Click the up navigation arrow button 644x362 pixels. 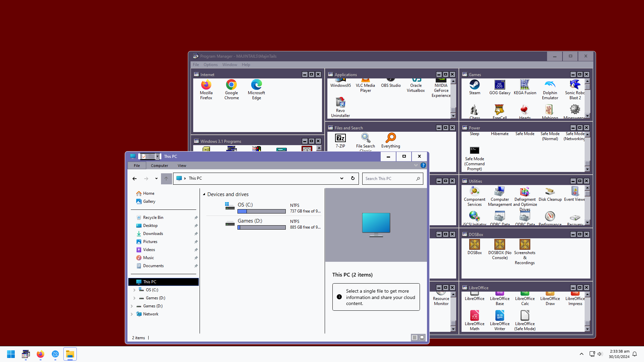click(x=166, y=178)
